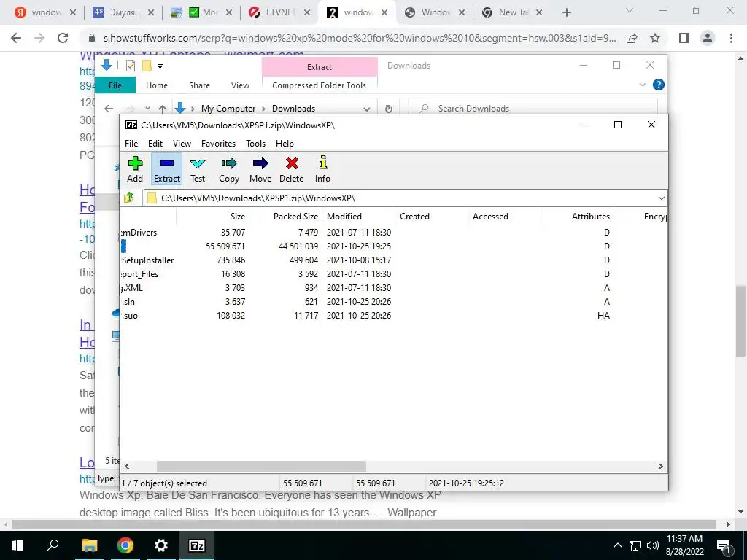Click Explorer quick access properties icon
The image size is (747, 560).
click(x=131, y=66)
